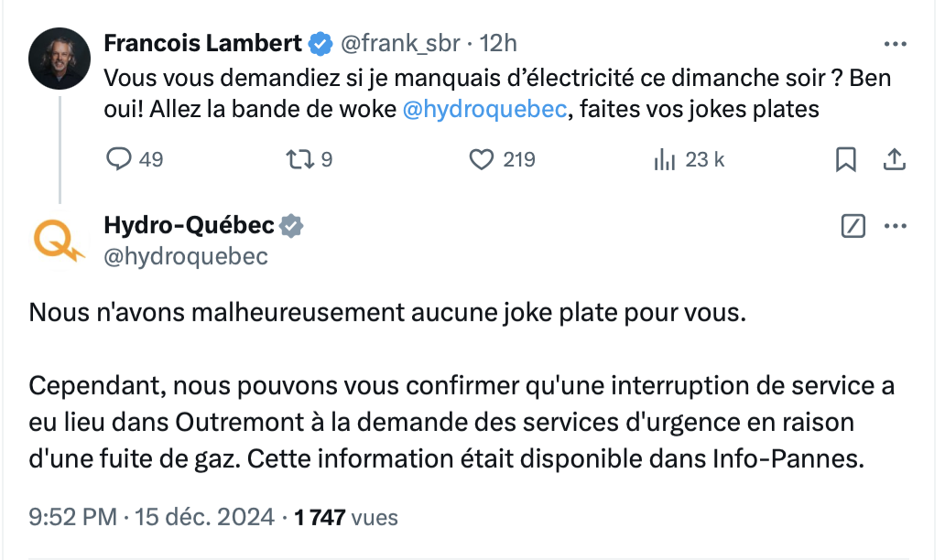Open Hydro-Québec's display name profile link
Screen dimensions: 945x560
189,225
